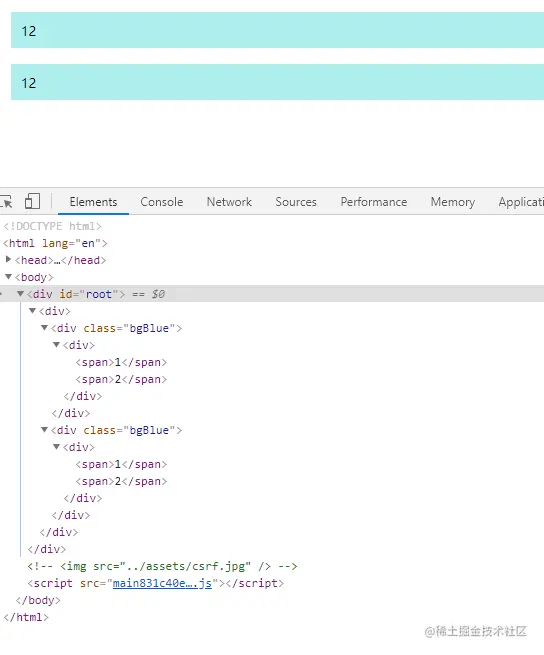Image resolution: width=544 pixels, height=655 pixels.
Task: Collapse the div id root node
Action: coord(20,294)
